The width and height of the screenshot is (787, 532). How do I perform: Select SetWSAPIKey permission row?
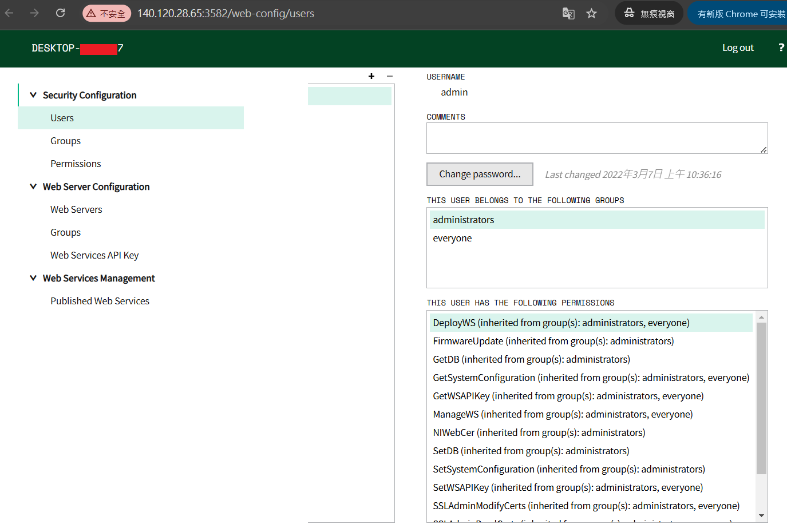pyautogui.click(x=591, y=487)
